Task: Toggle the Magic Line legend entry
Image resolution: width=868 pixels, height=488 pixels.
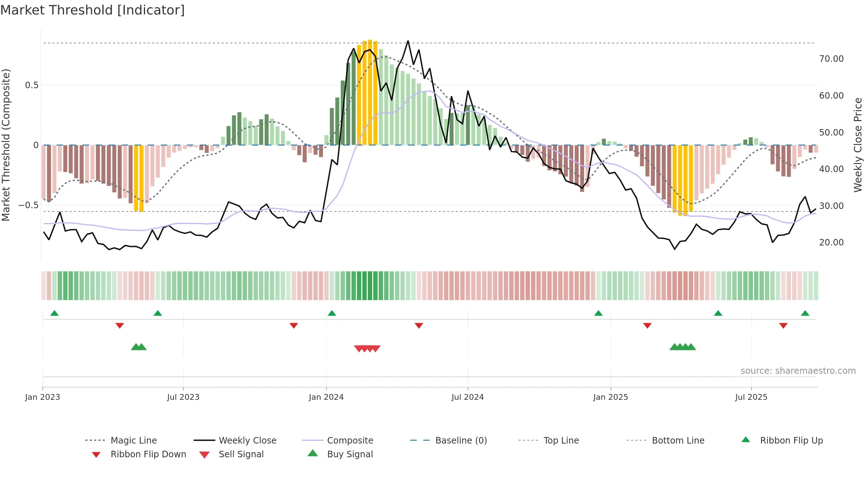Action: (x=121, y=440)
